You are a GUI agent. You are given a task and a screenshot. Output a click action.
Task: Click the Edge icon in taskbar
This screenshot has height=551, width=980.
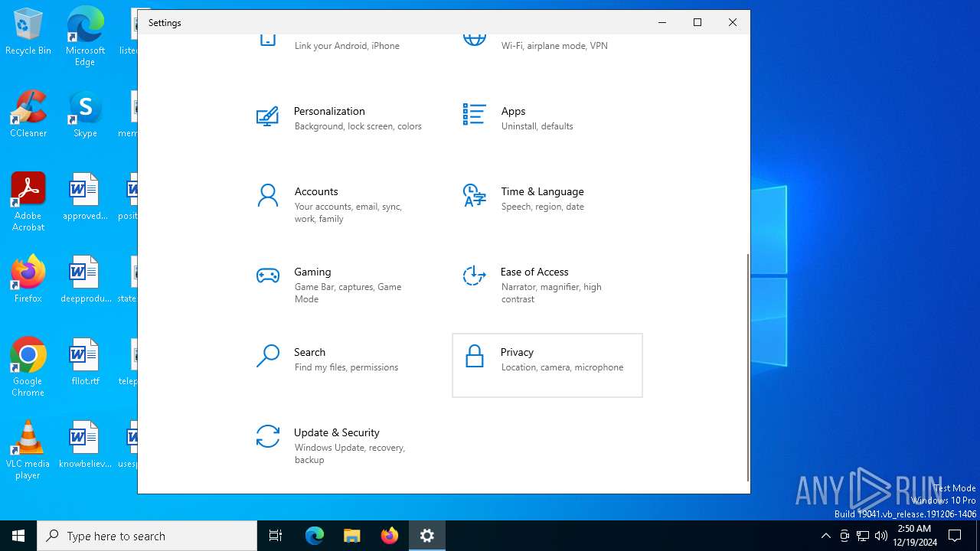pos(315,536)
